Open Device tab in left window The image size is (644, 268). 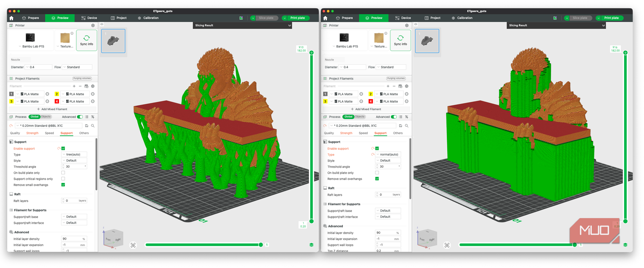89,18
